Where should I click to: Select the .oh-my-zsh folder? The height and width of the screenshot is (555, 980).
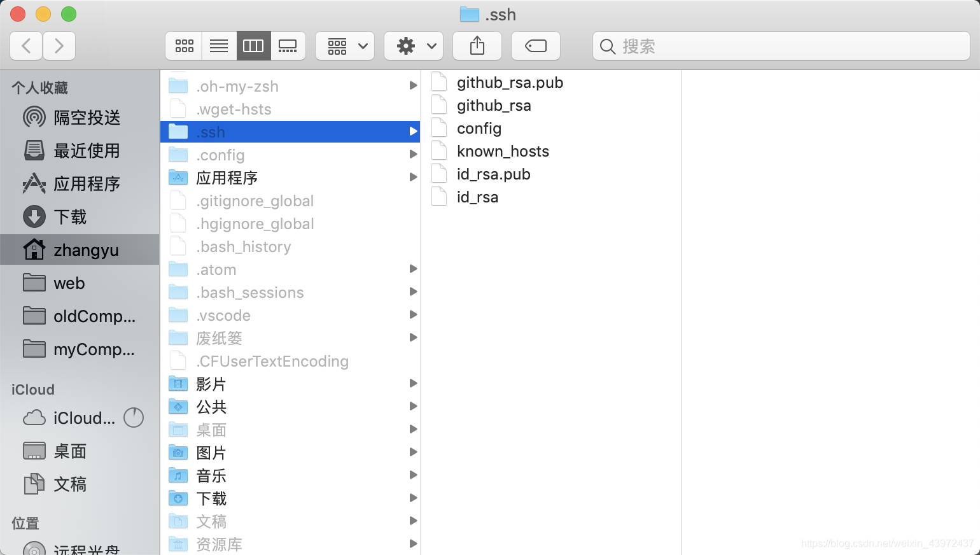pos(290,86)
